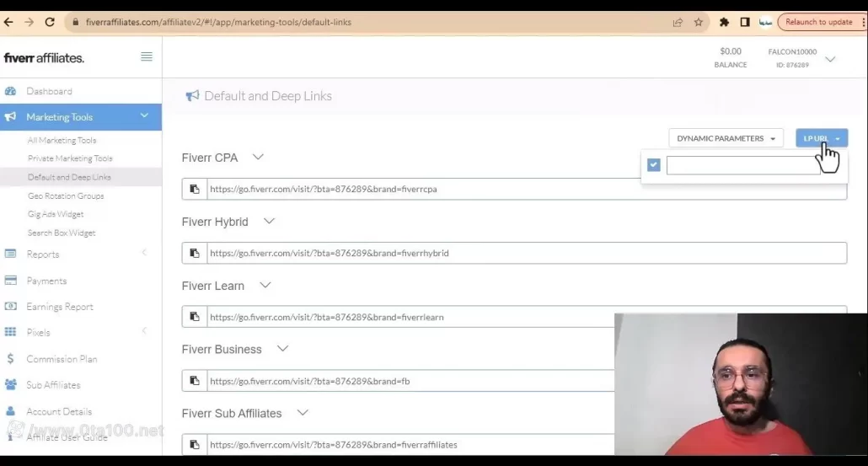
Task: Open Dashboard in the sidebar
Action: pos(49,91)
